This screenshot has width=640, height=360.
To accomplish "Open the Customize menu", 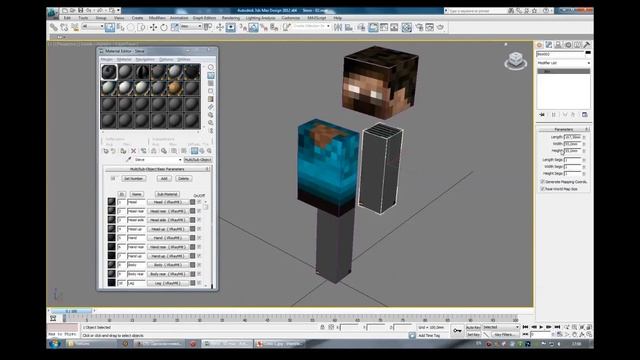I will click(x=291, y=18).
